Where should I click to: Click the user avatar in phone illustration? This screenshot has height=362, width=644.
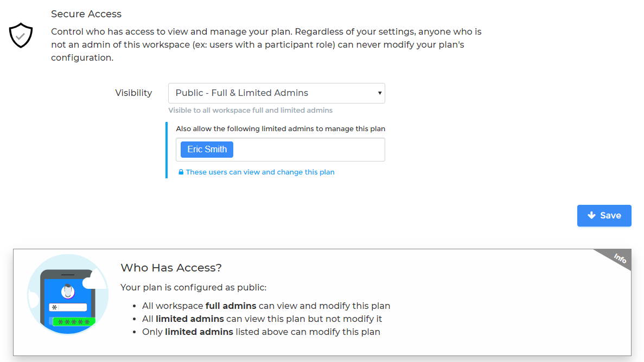coord(68,292)
